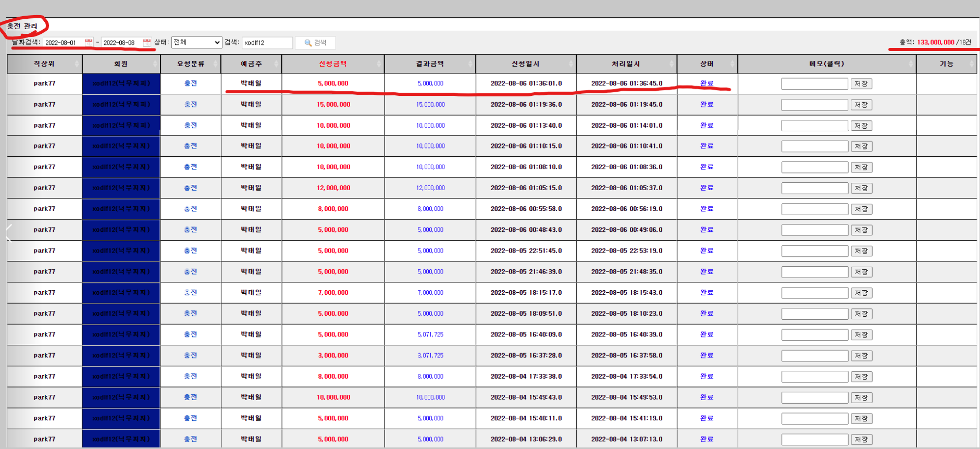Save memo for the 13:06:29.0 request row
The image size is (980, 449).
861,440
